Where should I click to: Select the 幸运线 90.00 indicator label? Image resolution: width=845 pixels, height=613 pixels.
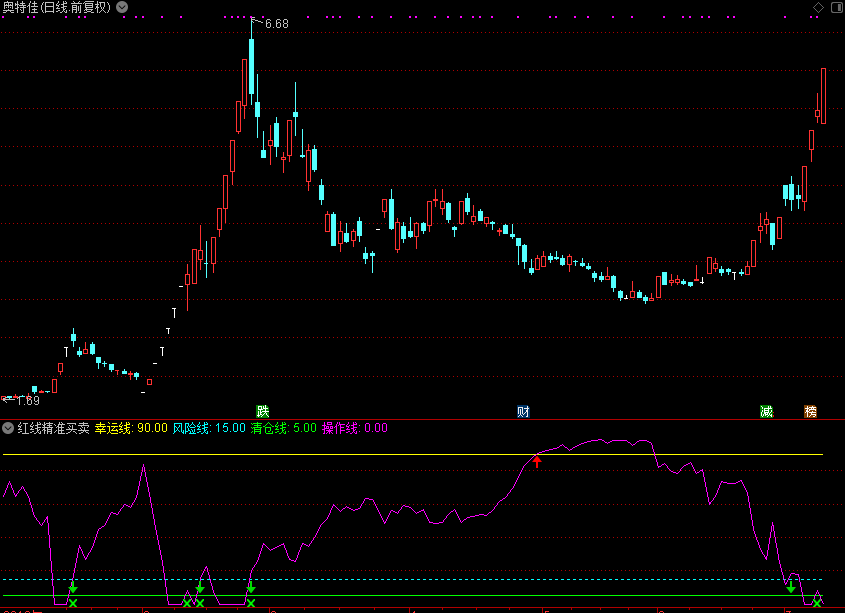pyautogui.click(x=131, y=428)
